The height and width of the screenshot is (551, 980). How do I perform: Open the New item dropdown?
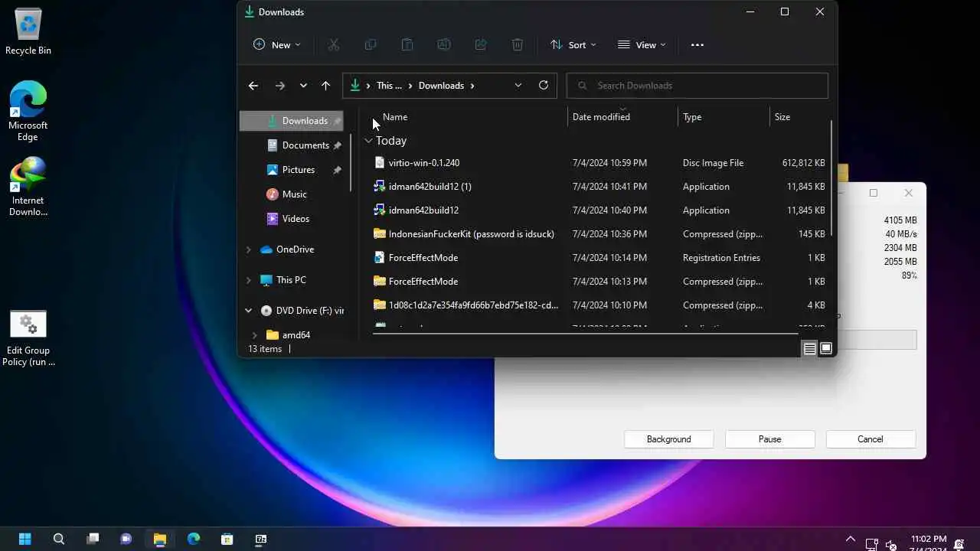277,45
